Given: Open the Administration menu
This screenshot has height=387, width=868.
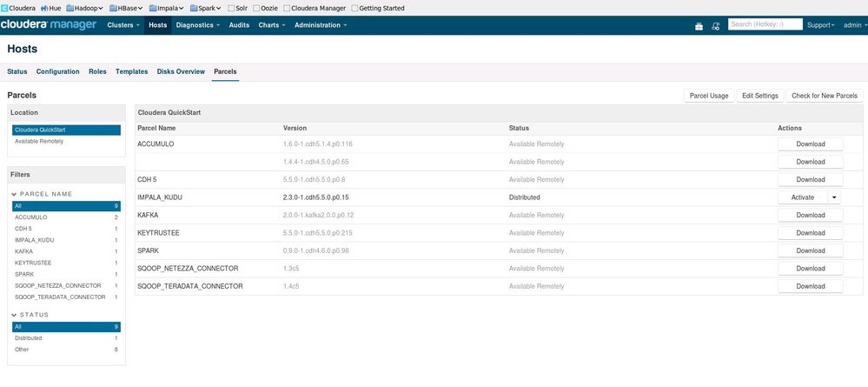Looking at the screenshot, I should 321,25.
